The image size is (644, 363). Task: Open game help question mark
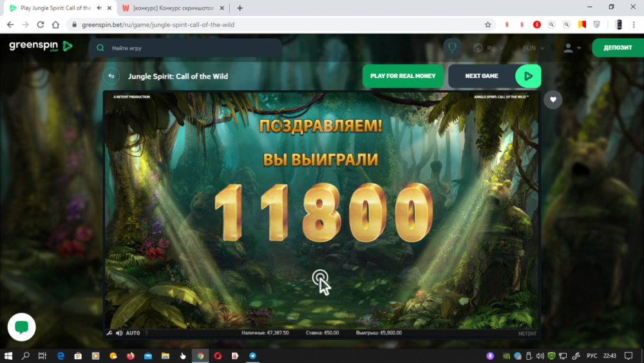click(146, 333)
